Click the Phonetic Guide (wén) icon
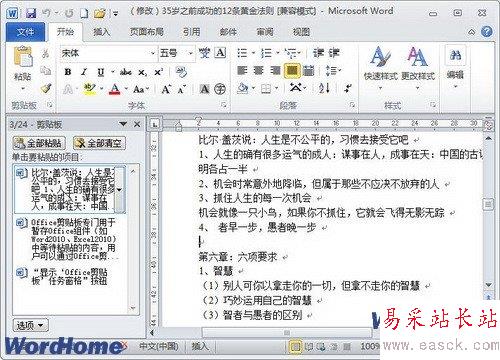500x360 pixels. (x=204, y=53)
